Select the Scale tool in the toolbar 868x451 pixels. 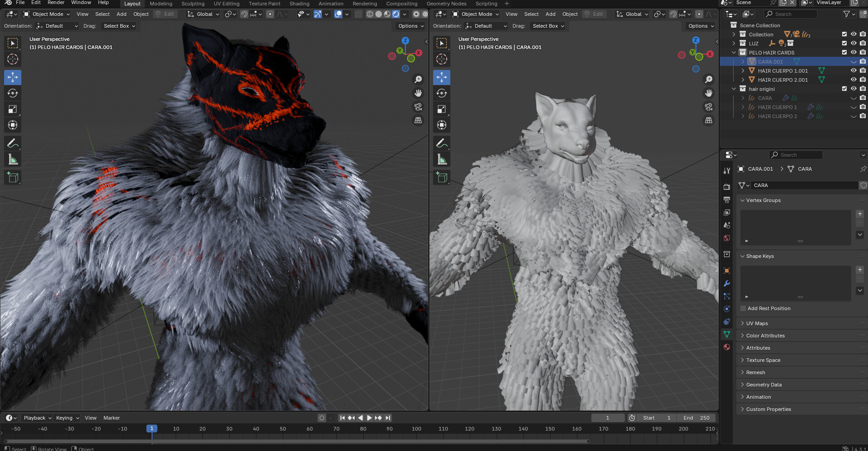[13, 109]
